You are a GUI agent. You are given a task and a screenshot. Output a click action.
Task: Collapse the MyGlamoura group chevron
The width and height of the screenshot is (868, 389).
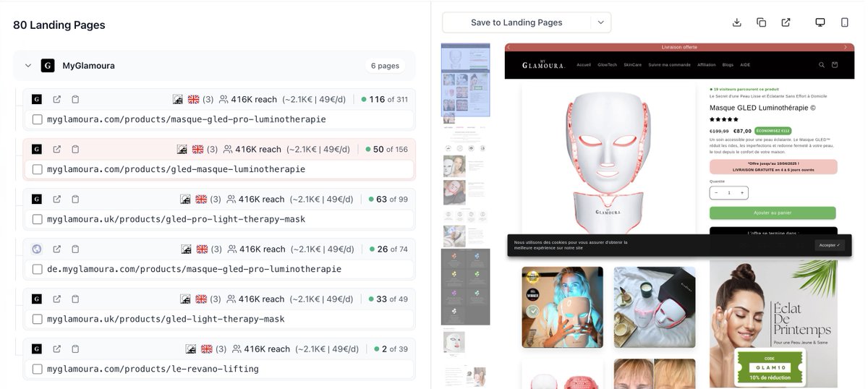pyautogui.click(x=28, y=65)
